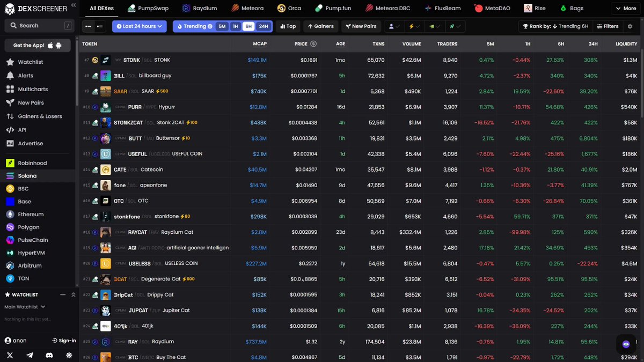Open the Meteora DEX tab
This screenshot has height=362, width=644.
point(247,9)
